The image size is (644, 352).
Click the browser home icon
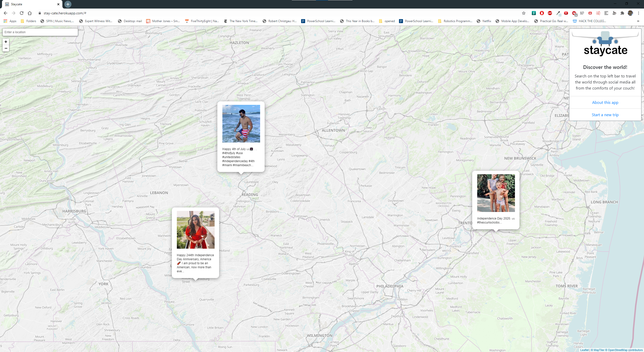click(x=30, y=13)
